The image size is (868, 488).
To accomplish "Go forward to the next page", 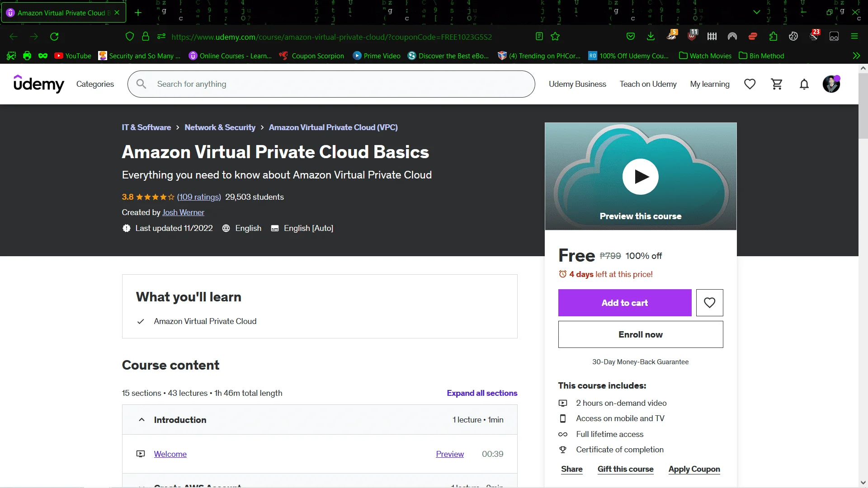I will (34, 37).
